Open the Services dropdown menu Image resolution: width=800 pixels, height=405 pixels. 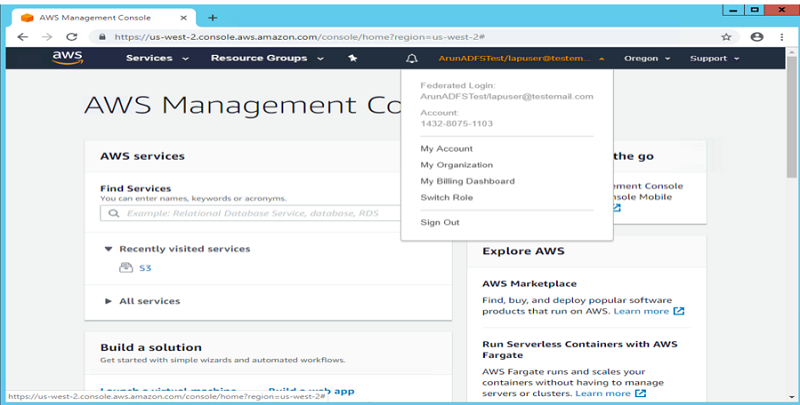(x=158, y=58)
